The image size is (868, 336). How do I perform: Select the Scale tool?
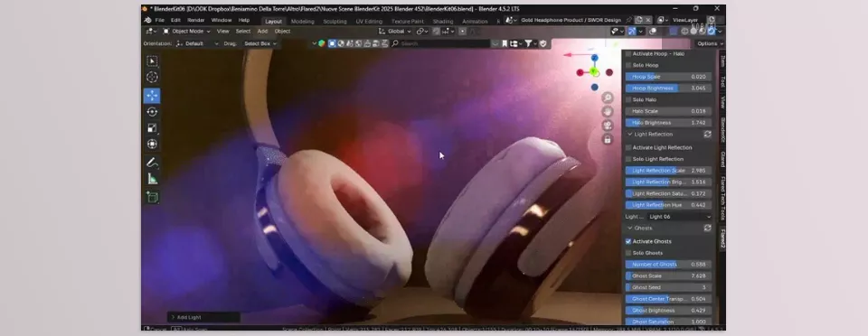coord(152,128)
